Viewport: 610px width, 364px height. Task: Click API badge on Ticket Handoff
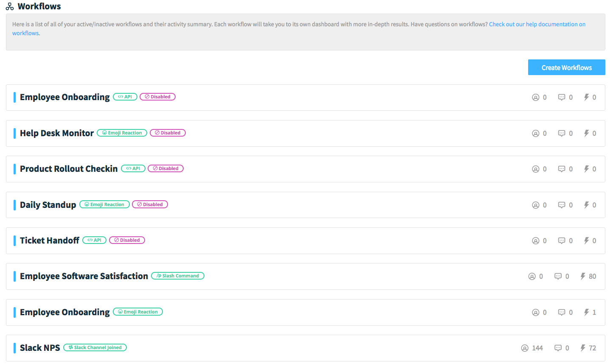[x=94, y=240]
